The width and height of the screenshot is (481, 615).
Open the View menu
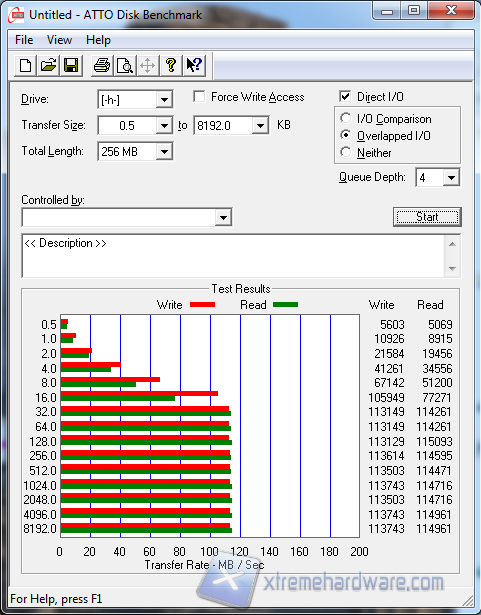pos(59,40)
